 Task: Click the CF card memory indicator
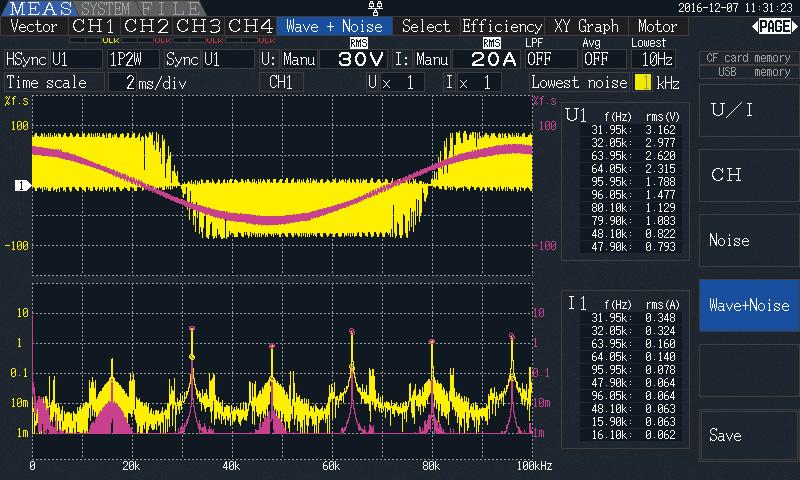pyautogui.click(x=748, y=58)
